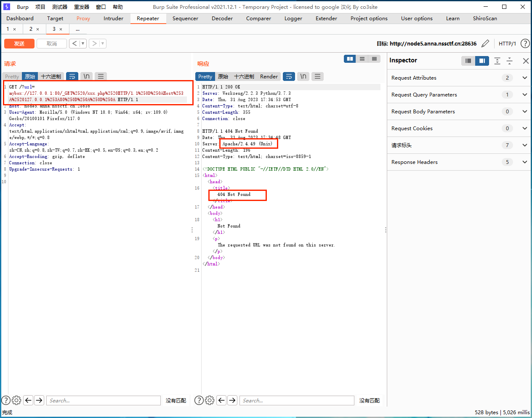Viewport: 532px width, 418px height.
Task: Toggle \n non-printable chars in request panel
Action: (x=86, y=76)
